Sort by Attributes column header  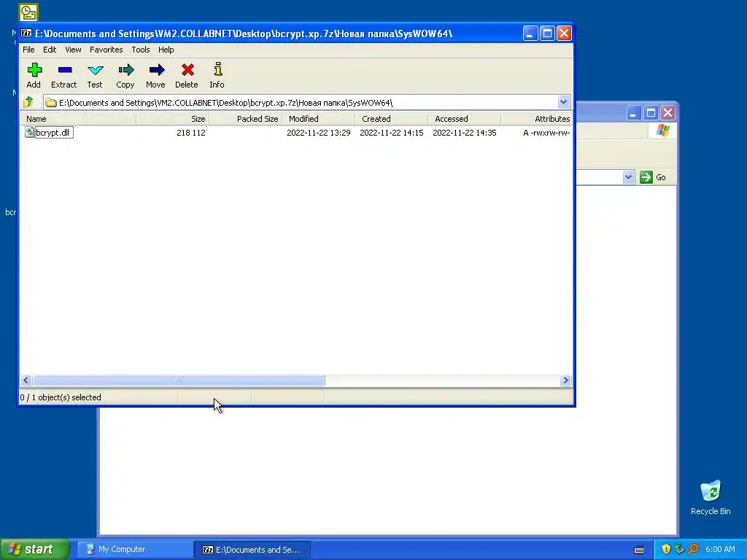pos(536,119)
